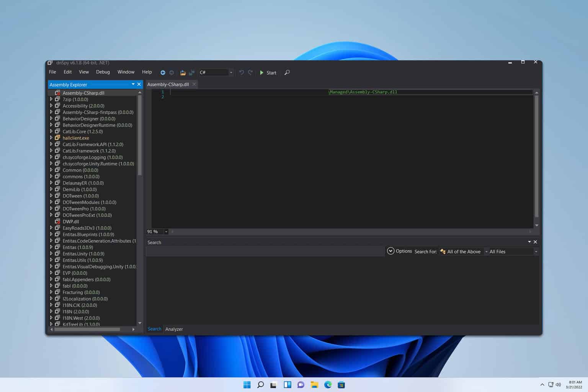Select DOTweenModules (1.0.0.0) item
588x392 pixels.
(x=89, y=202)
